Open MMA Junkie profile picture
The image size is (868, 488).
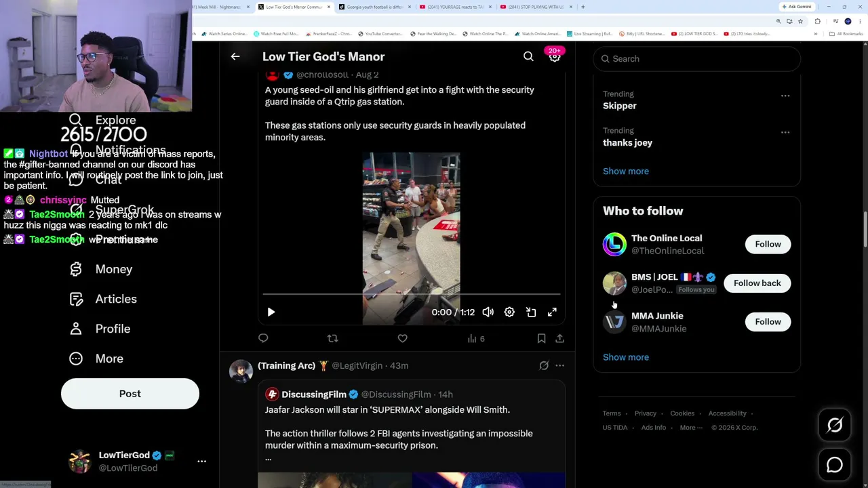pyautogui.click(x=614, y=322)
